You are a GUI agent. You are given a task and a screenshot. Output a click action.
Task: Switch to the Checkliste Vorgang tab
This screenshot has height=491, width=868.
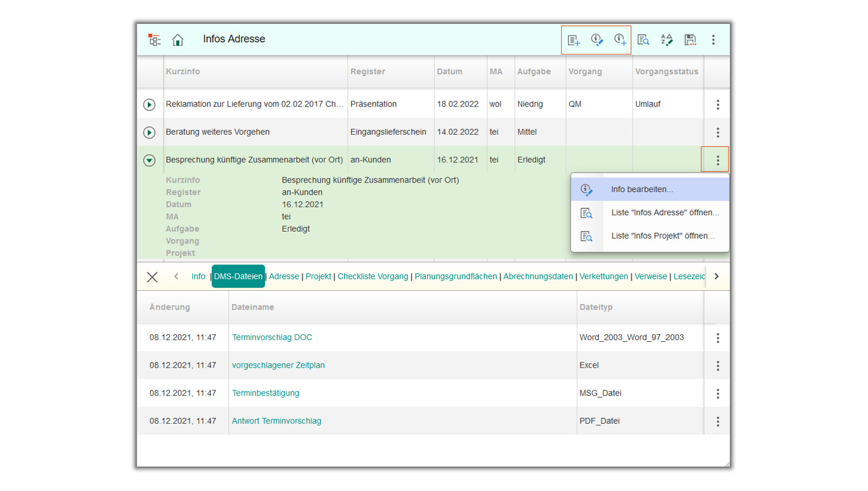372,276
